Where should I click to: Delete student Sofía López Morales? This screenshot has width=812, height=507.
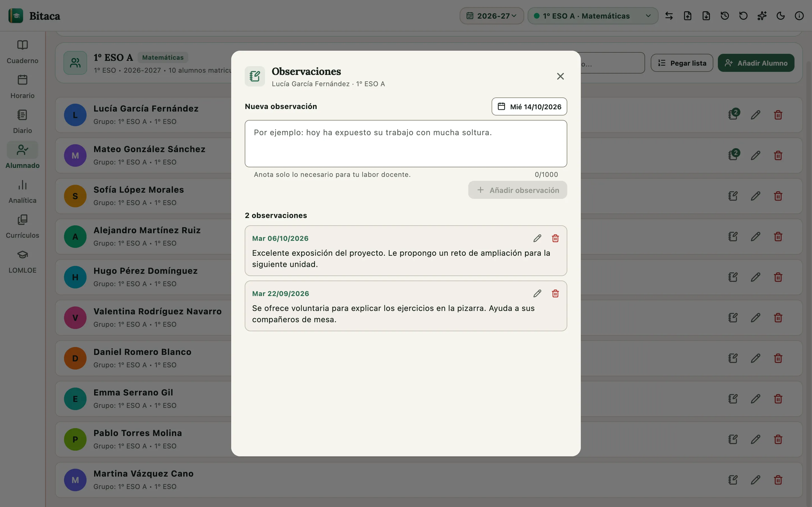[778, 196]
